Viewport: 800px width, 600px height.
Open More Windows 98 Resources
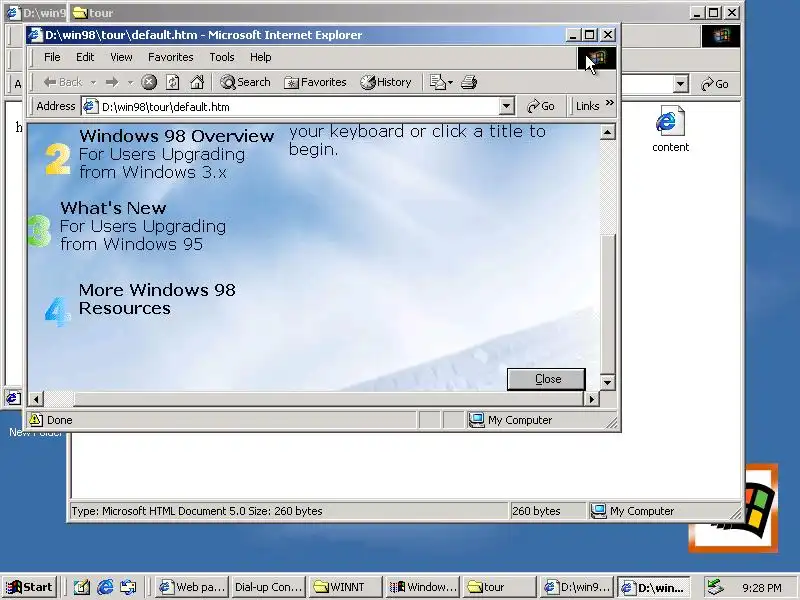[x=157, y=299]
